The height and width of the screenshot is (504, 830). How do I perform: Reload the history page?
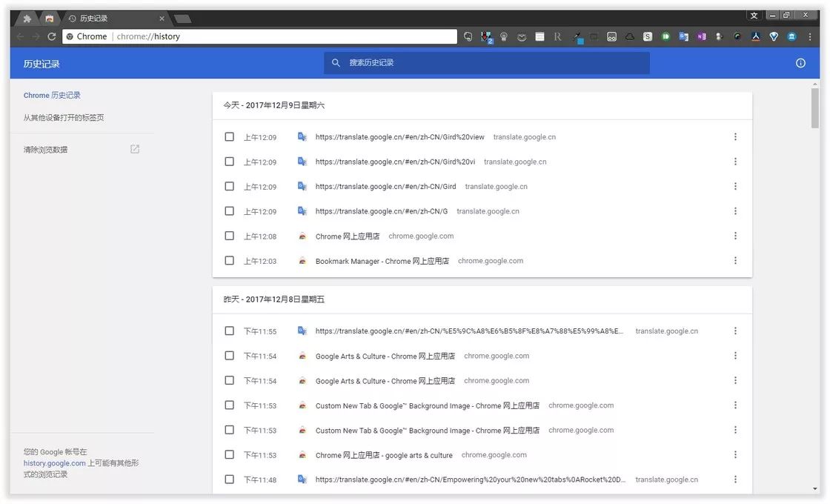[x=51, y=36]
